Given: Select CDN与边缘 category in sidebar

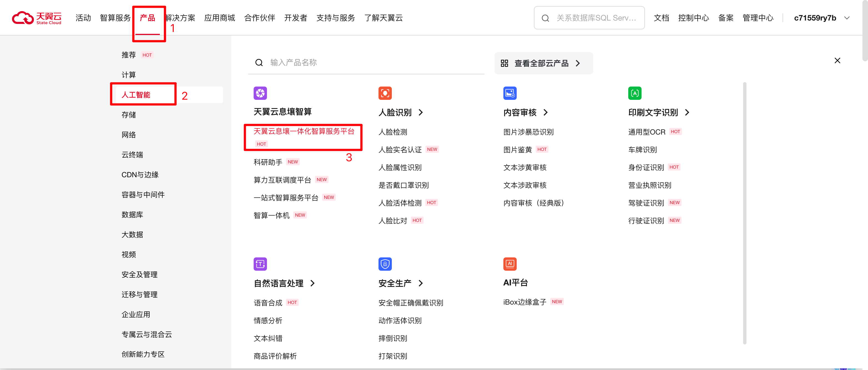Looking at the screenshot, I should click(140, 175).
